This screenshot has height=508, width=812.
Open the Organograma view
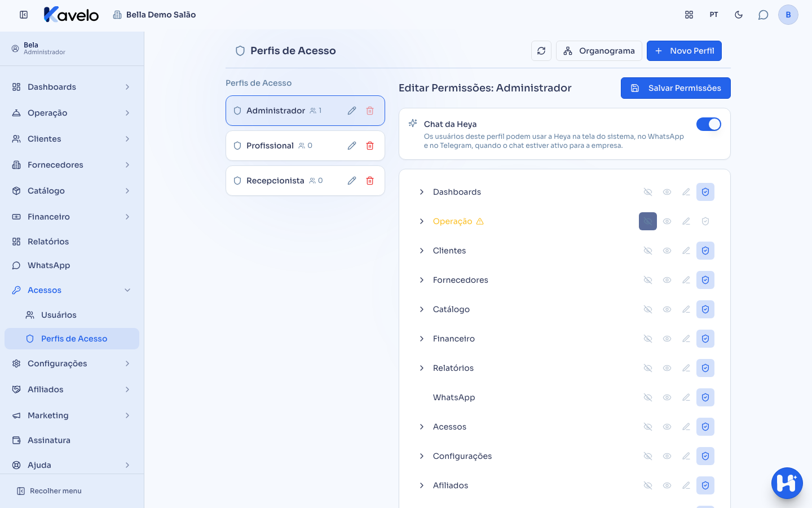pyautogui.click(x=599, y=51)
